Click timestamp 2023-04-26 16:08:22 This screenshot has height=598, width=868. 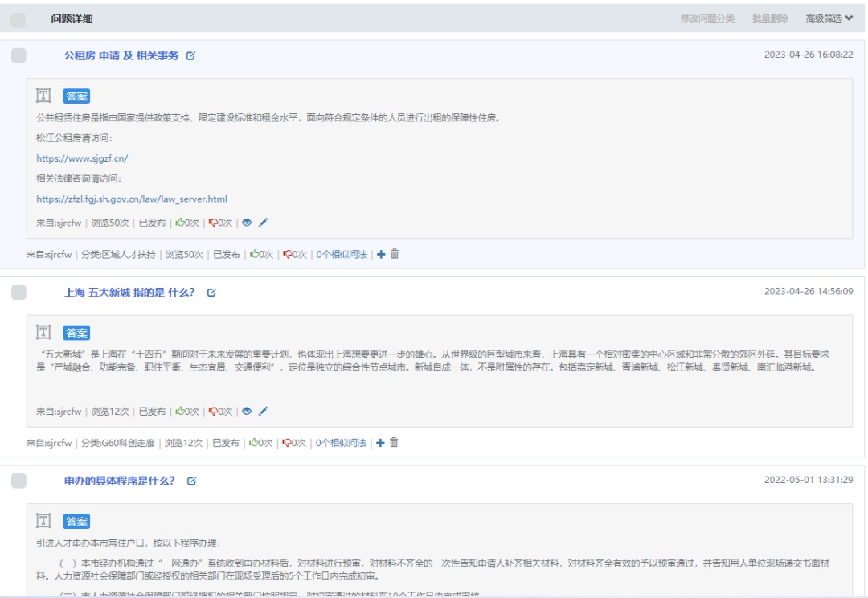pyautogui.click(x=809, y=55)
